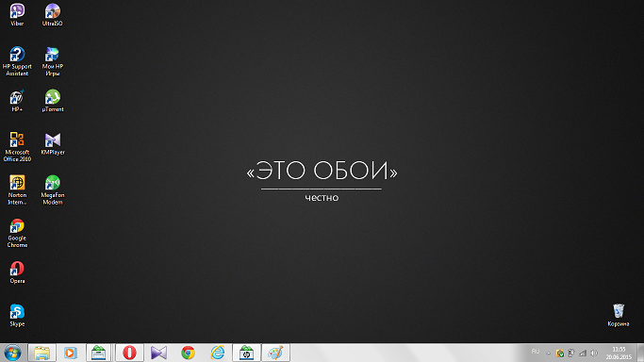
Task: Select the Opera desktop shortcut
Action: [x=17, y=272]
